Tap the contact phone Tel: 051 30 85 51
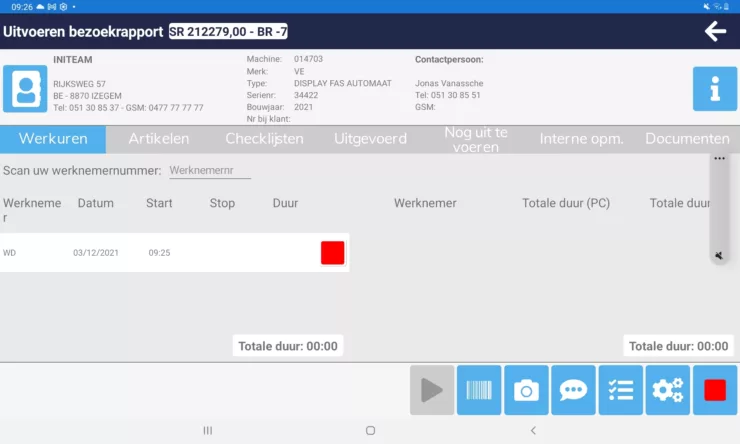 447,95
